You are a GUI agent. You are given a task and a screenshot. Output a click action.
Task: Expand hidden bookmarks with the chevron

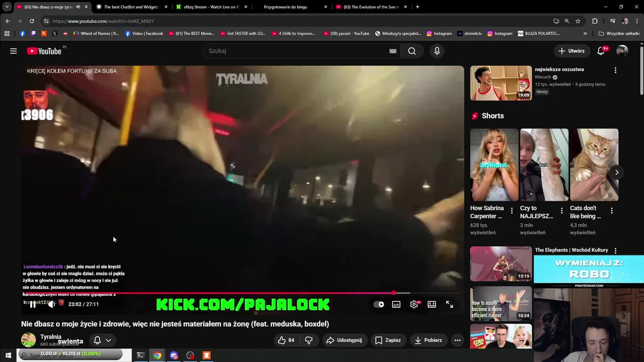[585, 34]
